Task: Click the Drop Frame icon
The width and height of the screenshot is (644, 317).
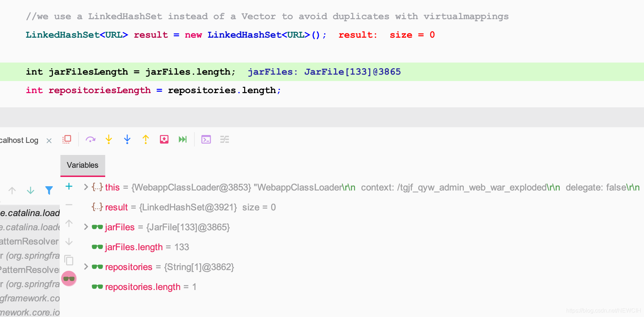Action: tap(164, 139)
